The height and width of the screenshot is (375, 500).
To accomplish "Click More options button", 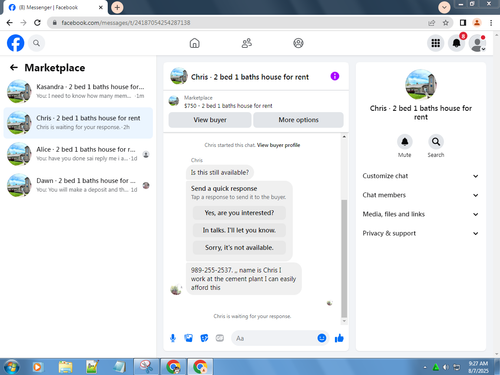I will tap(298, 120).
